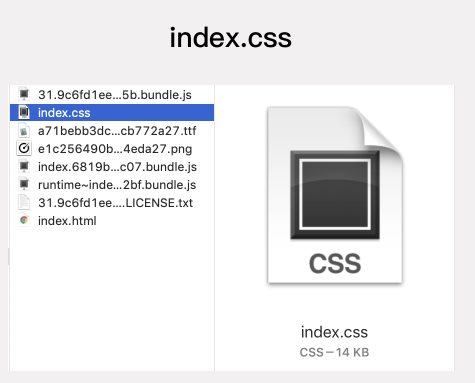This screenshot has height=383, width=475.
Task: Select the highlighted index.css row
Action: (112, 113)
